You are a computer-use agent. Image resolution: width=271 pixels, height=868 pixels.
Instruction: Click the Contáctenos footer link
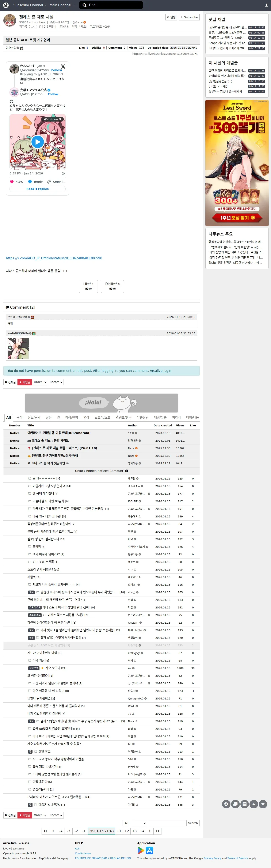83,853
